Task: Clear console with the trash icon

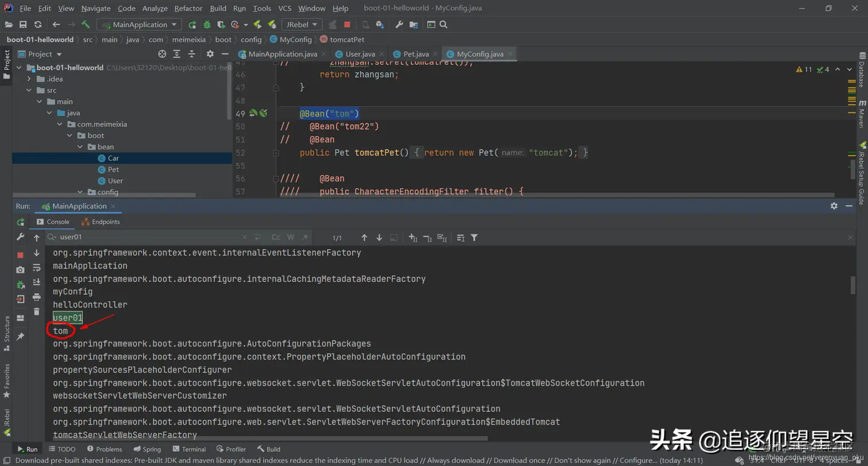Action: point(37,311)
